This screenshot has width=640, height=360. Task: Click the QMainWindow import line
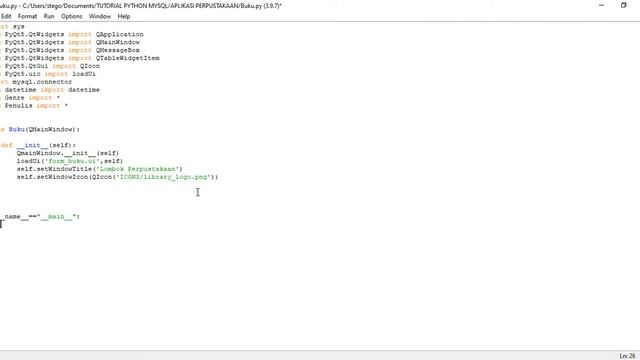70,42
